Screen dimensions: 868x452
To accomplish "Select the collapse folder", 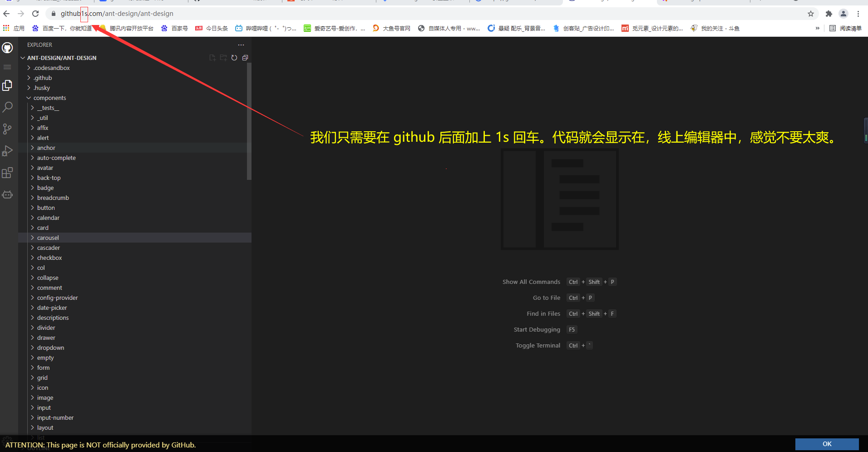I will click(135, 278).
